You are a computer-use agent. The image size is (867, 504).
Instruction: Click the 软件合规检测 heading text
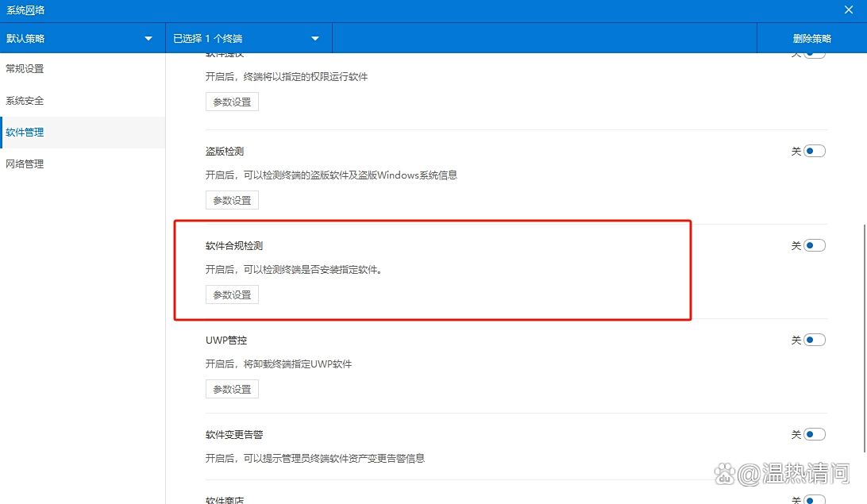234,246
